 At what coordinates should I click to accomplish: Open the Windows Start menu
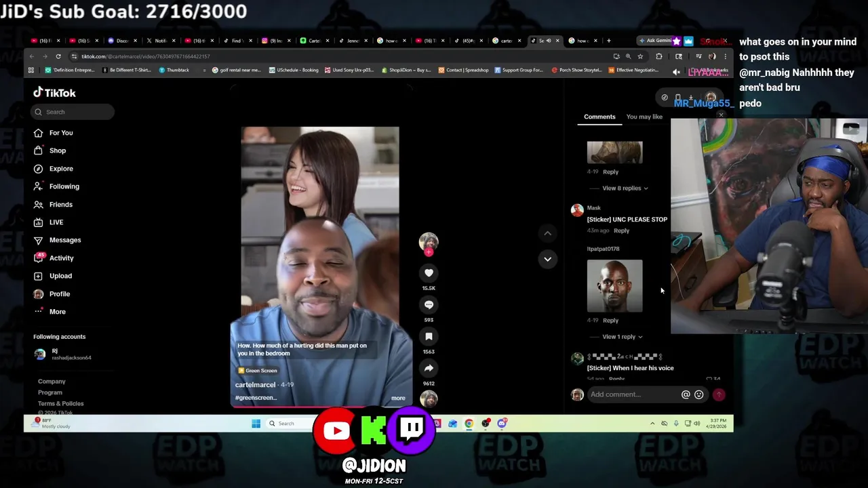[256, 424]
